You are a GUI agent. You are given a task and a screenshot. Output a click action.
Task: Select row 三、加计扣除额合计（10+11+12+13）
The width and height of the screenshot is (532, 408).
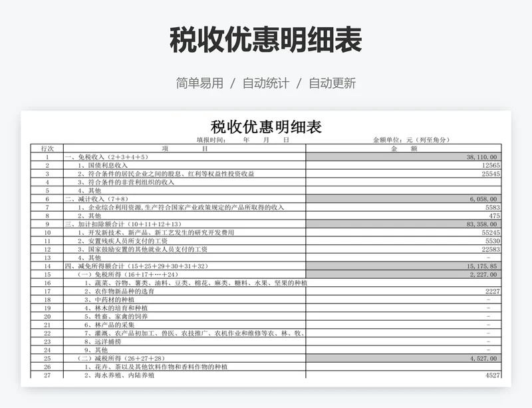coord(185,224)
